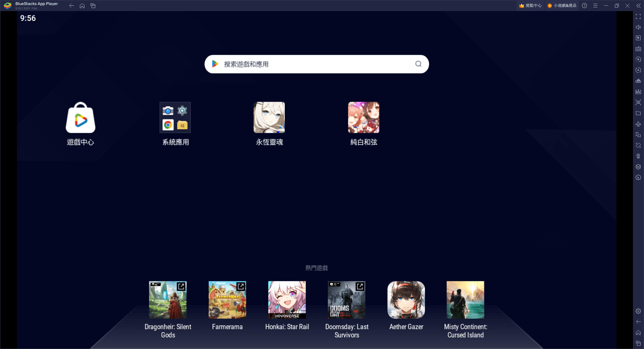Viewport: 644px width, 349px height.
Task: Open macro recorder play icon
Action: point(638,59)
